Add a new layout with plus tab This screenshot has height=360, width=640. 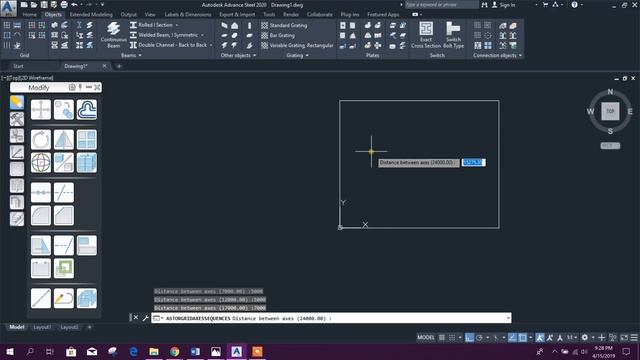(x=89, y=327)
